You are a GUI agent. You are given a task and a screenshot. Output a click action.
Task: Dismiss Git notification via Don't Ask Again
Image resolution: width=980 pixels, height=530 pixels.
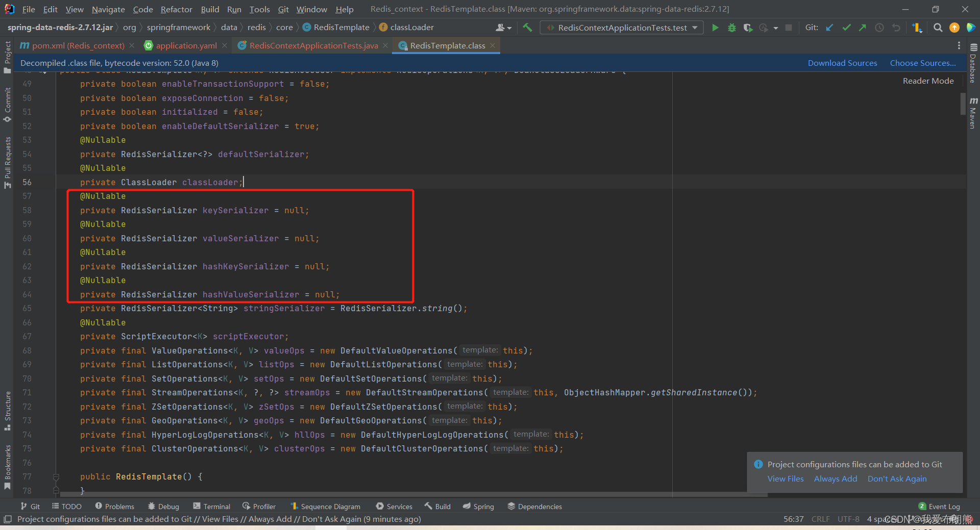(897, 478)
